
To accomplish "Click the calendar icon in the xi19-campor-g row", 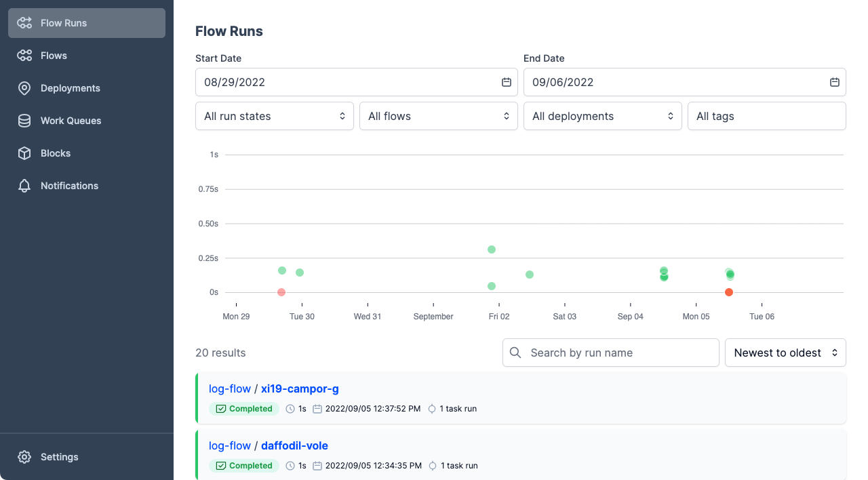I will [317, 409].
